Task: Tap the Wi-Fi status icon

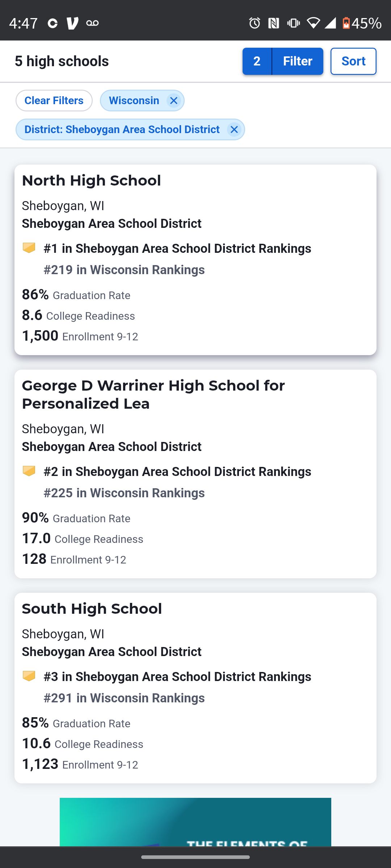Action: (x=313, y=23)
